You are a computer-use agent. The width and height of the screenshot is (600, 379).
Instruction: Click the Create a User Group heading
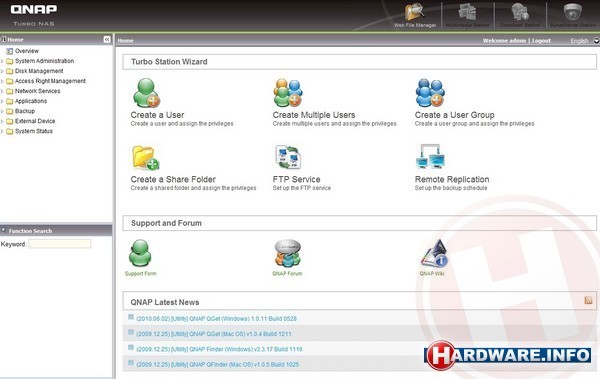(455, 115)
